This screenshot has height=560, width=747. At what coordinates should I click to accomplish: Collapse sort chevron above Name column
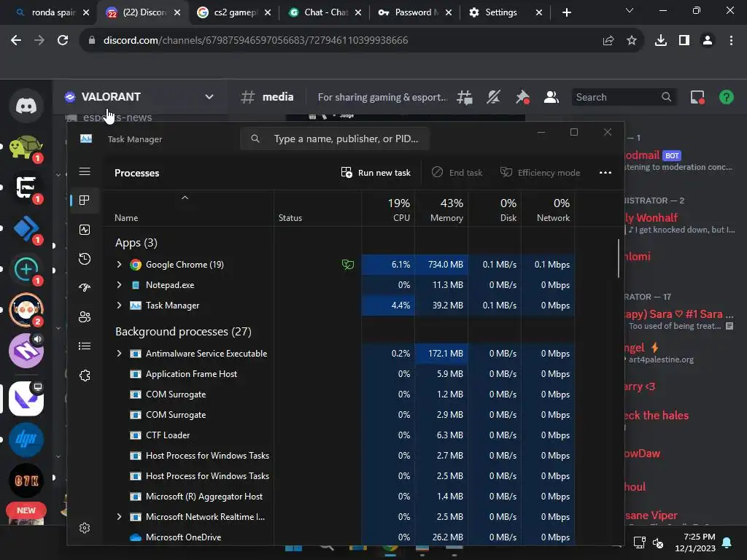pos(185,198)
